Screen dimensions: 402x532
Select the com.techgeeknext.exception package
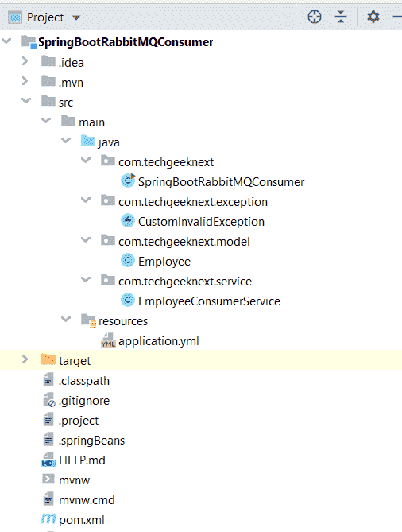coord(193,202)
